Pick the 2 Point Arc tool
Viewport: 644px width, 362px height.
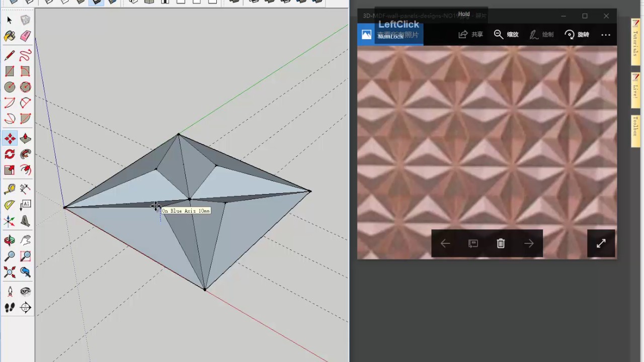point(26,103)
